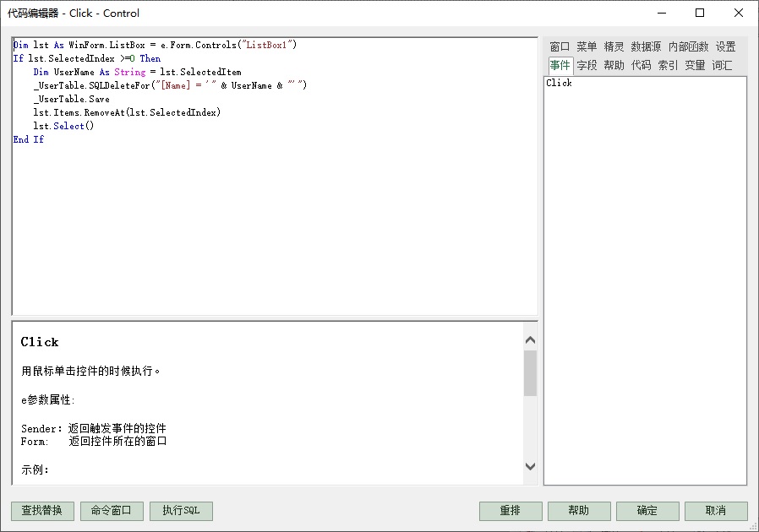Open the 精灵 tab

click(614, 46)
